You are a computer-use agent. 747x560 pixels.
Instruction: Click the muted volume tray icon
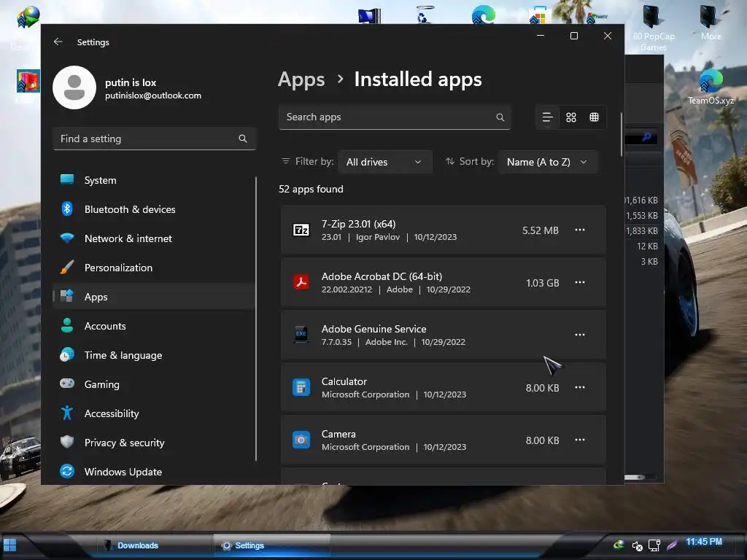[x=637, y=545]
